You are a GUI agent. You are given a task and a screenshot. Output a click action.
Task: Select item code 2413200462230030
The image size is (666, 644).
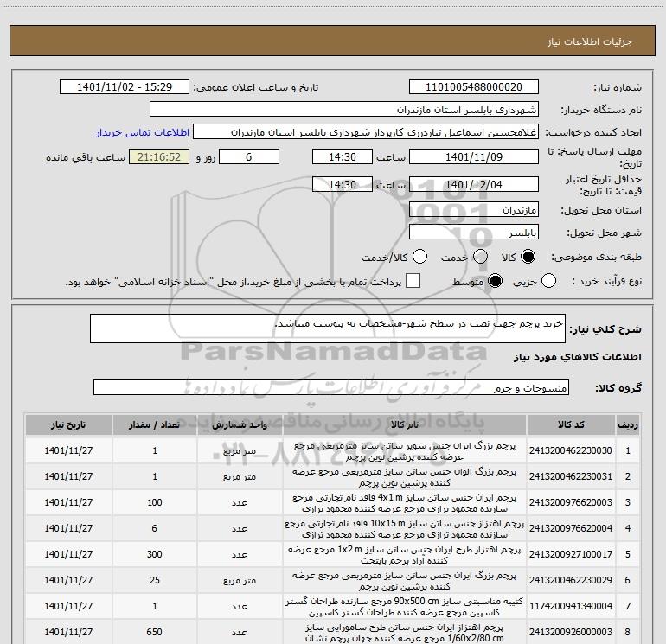[571, 451]
